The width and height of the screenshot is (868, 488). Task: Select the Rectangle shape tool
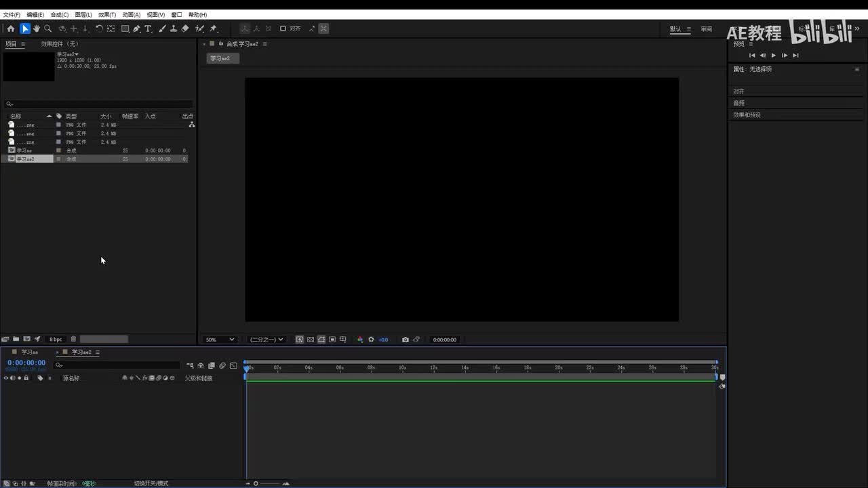[x=125, y=28]
